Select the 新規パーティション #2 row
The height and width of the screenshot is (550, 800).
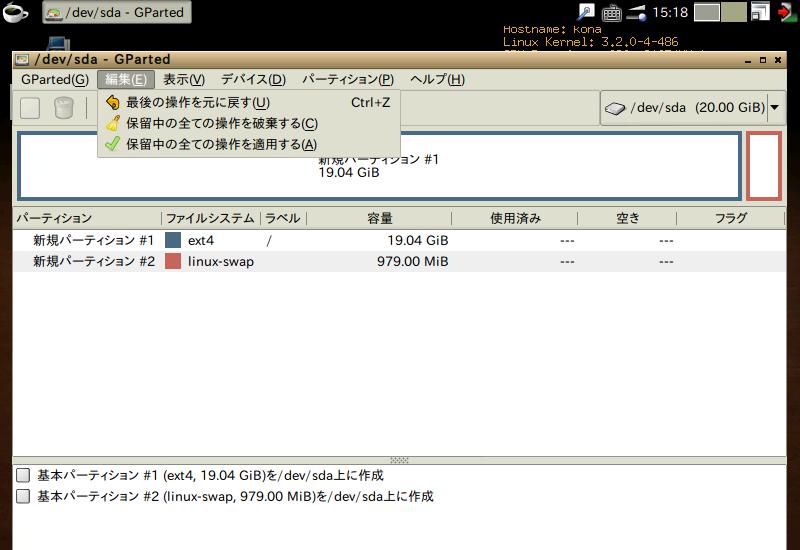click(399, 261)
